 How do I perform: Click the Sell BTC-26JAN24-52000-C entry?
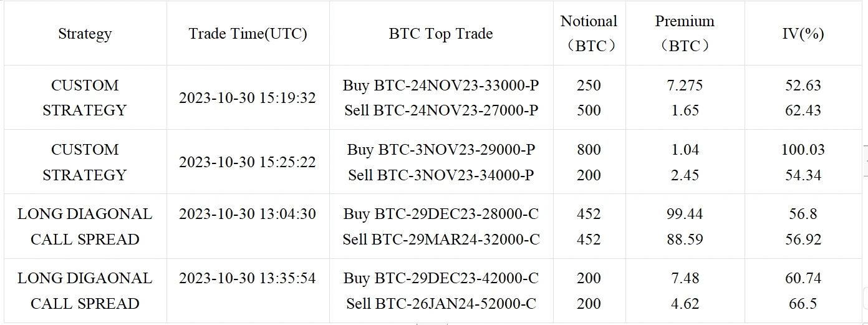[x=441, y=304]
